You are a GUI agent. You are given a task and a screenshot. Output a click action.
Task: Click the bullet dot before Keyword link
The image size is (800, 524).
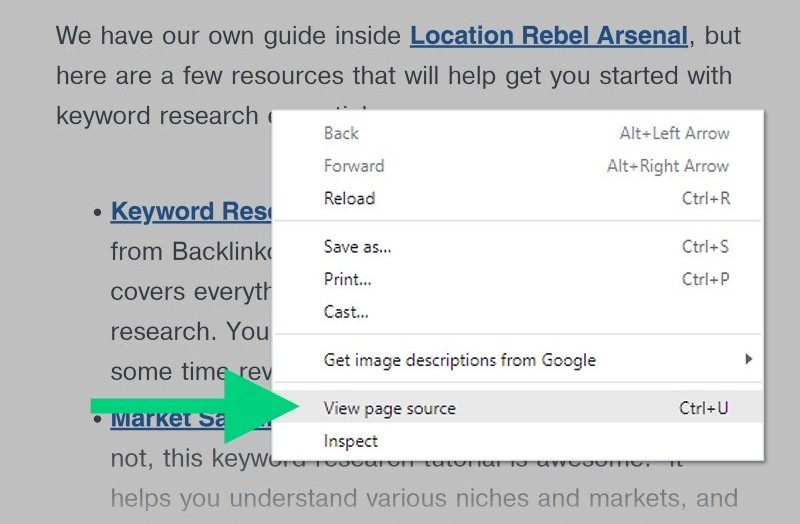(97, 213)
